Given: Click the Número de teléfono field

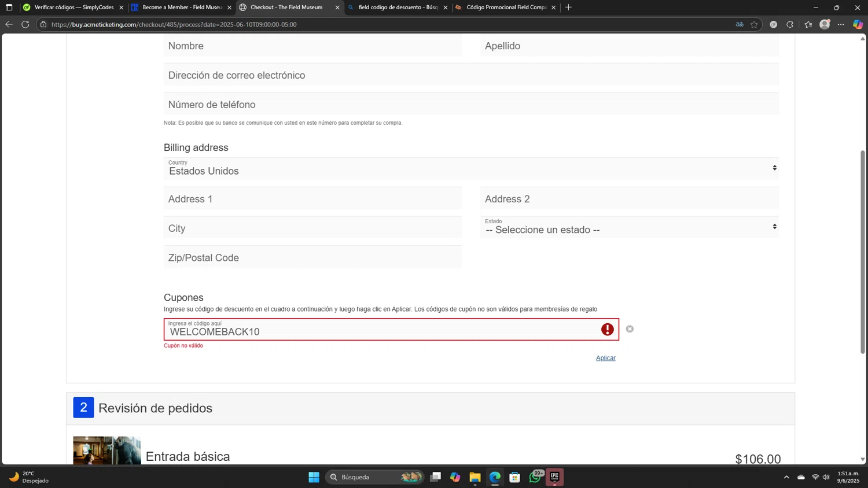Looking at the screenshot, I should 471,105.
